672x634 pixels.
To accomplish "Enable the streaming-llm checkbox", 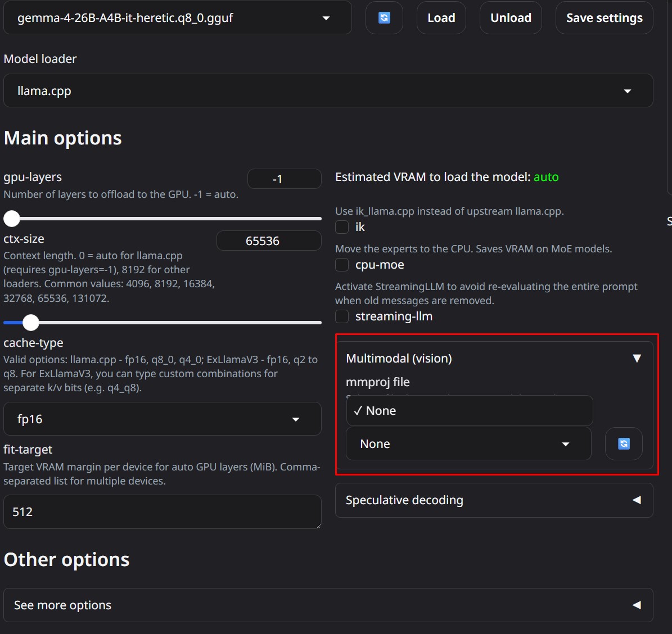I will tap(341, 316).
